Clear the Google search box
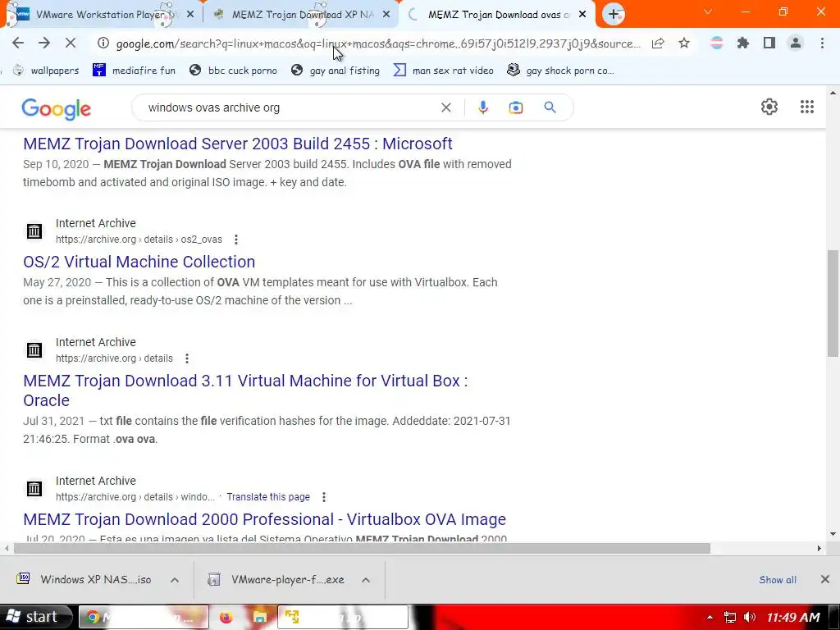This screenshot has width=840, height=630. pyautogui.click(x=445, y=107)
